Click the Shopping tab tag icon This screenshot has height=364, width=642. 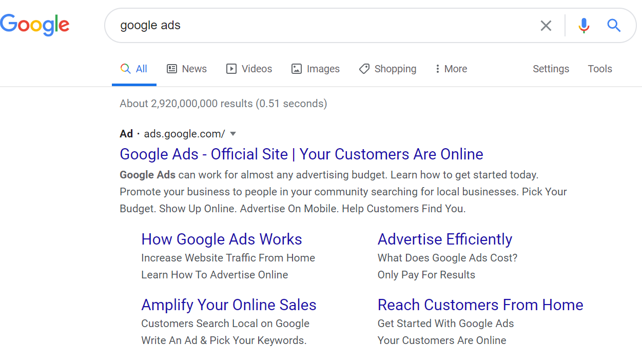coord(364,69)
